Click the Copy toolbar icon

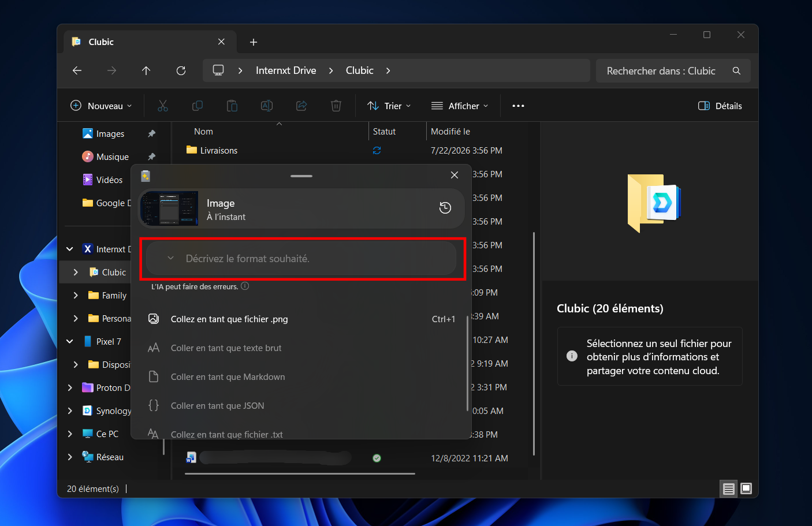pyautogui.click(x=198, y=106)
